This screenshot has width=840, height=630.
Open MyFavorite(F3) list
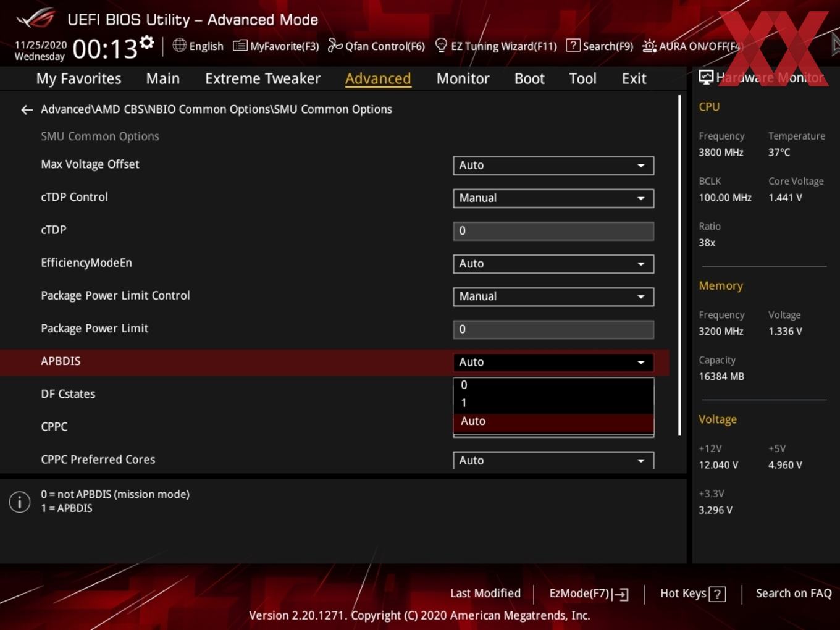coord(275,46)
